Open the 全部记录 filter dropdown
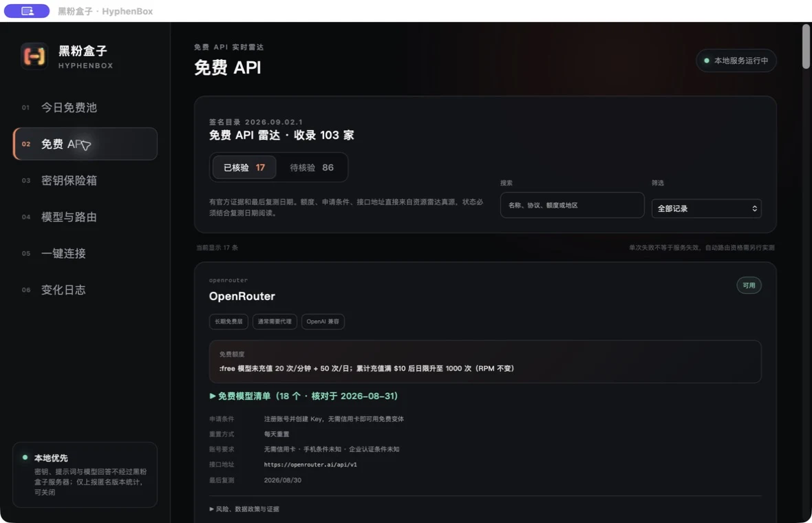 tap(706, 208)
